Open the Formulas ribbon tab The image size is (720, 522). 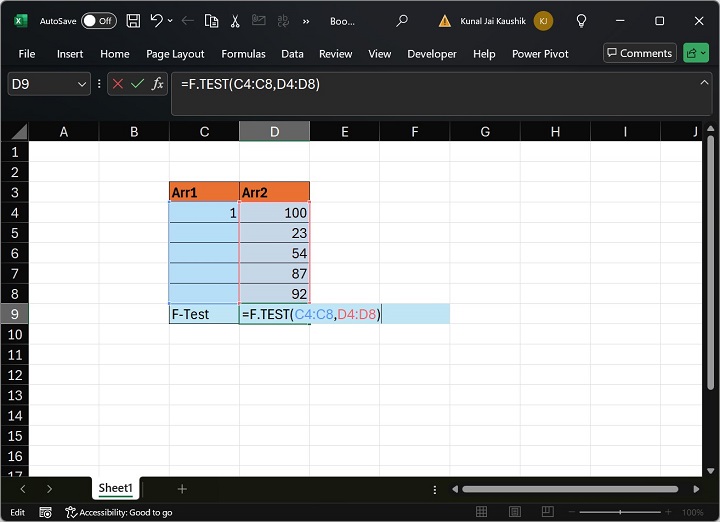243,54
